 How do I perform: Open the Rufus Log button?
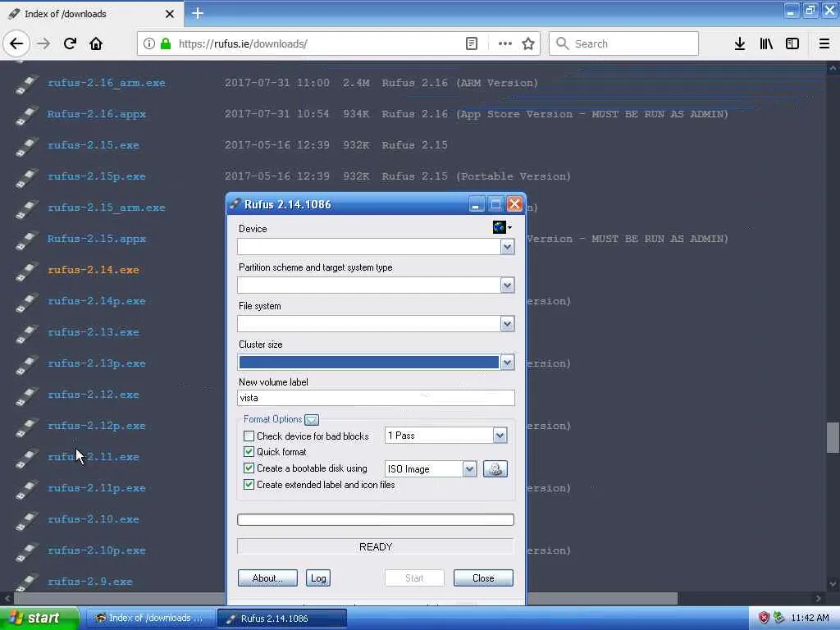click(318, 578)
